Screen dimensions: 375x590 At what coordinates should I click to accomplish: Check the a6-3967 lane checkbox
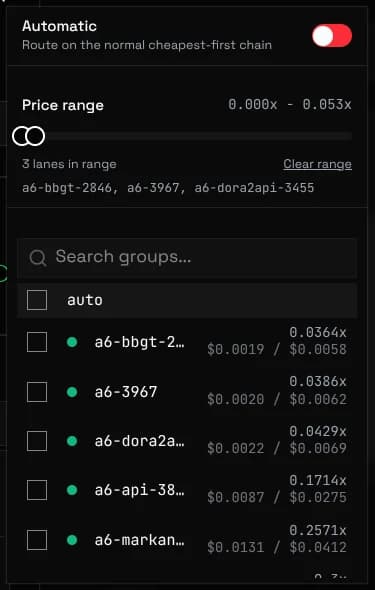(37, 392)
